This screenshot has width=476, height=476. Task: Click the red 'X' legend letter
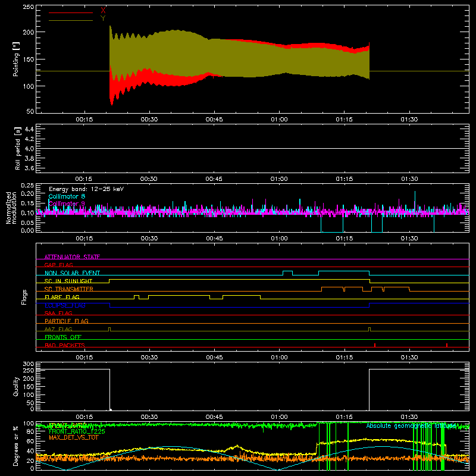(x=103, y=11)
